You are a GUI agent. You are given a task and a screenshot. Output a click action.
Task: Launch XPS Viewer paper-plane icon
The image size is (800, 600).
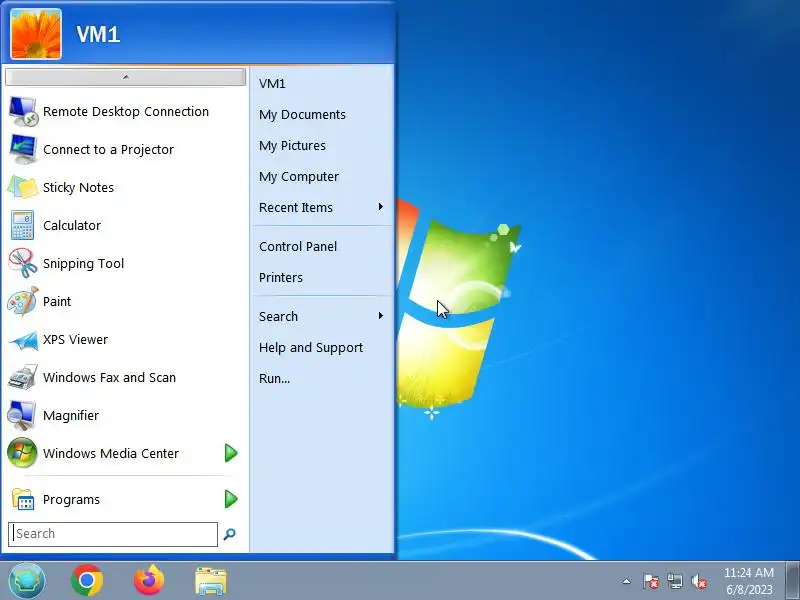[23, 340]
